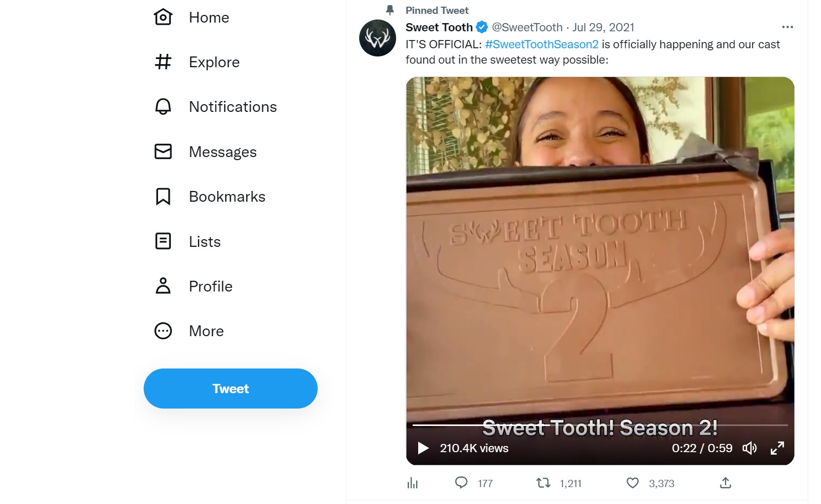This screenshot has width=821, height=504.
Task: Select the Notifications menu label
Action: pyautogui.click(x=233, y=107)
